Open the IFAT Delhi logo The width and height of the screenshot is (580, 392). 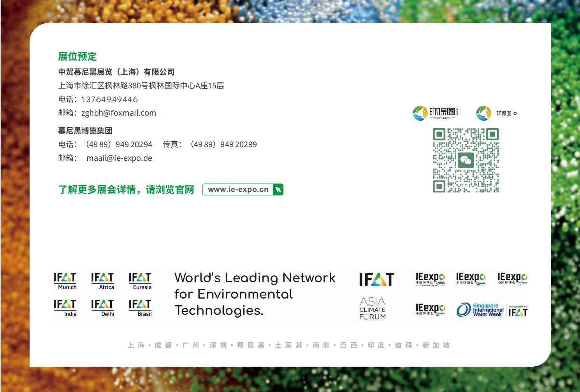click(x=103, y=308)
